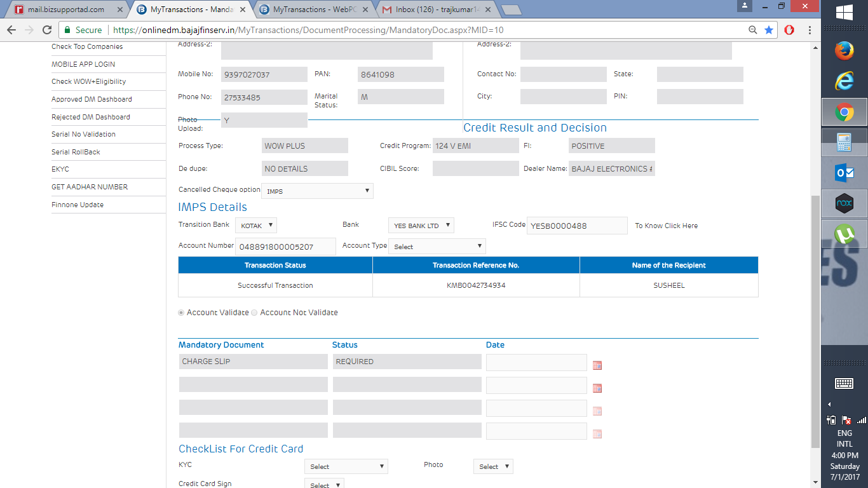Open Approved DM Dashboard link
Image resolution: width=868 pixels, height=488 pixels.
(x=92, y=99)
